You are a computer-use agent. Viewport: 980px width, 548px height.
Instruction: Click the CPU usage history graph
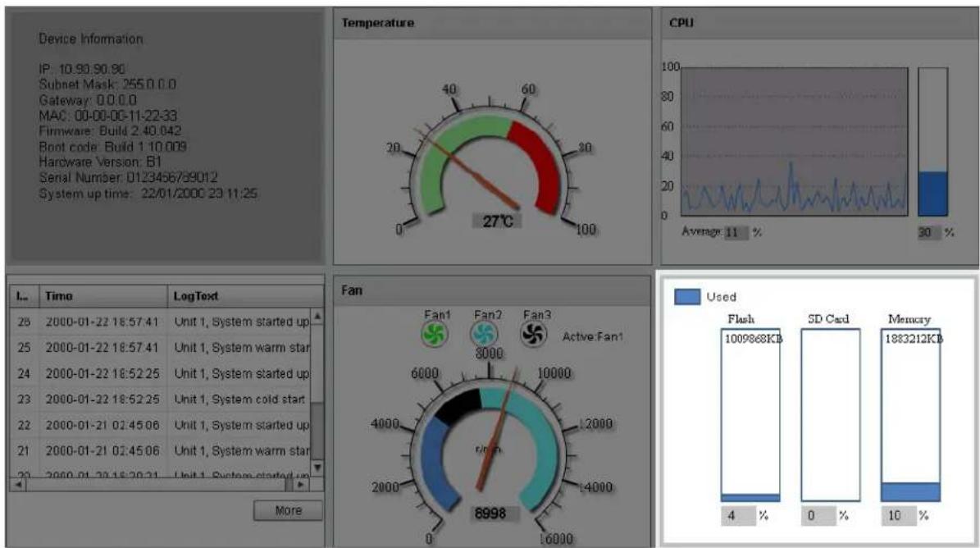[x=795, y=142]
